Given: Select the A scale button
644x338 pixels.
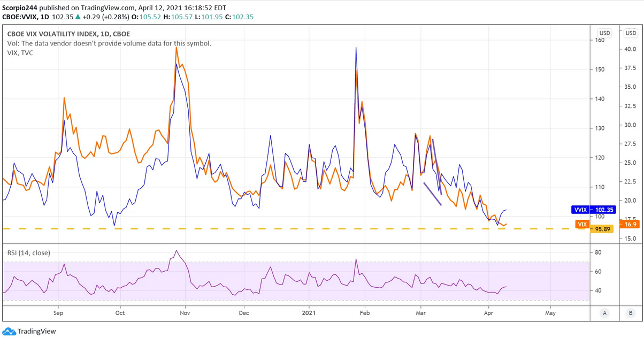Looking at the screenshot, I should click(605, 313).
